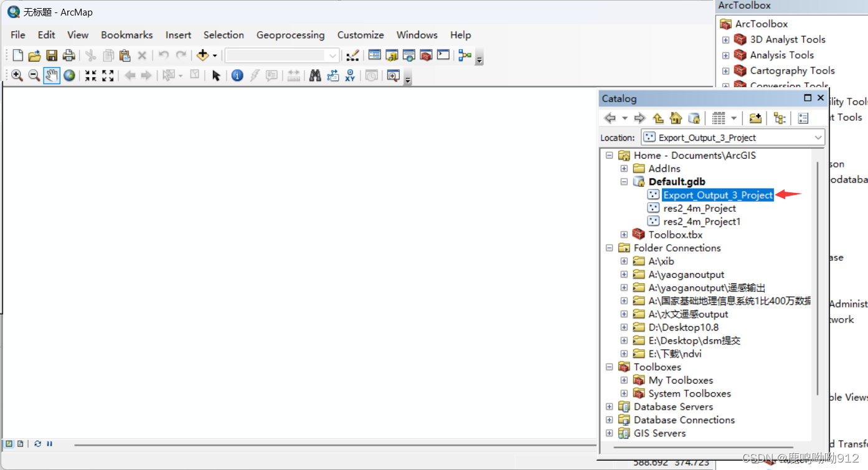Refresh the map display
The image size is (868, 470).
click(38, 444)
